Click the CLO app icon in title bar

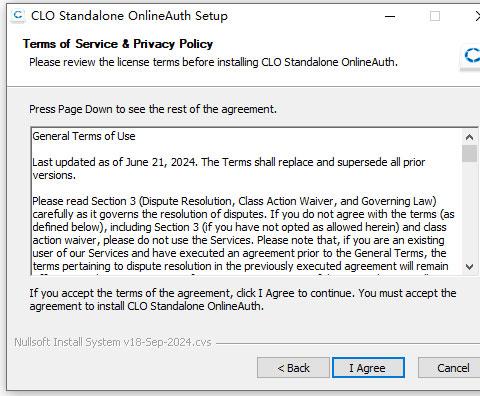(18, 15)
